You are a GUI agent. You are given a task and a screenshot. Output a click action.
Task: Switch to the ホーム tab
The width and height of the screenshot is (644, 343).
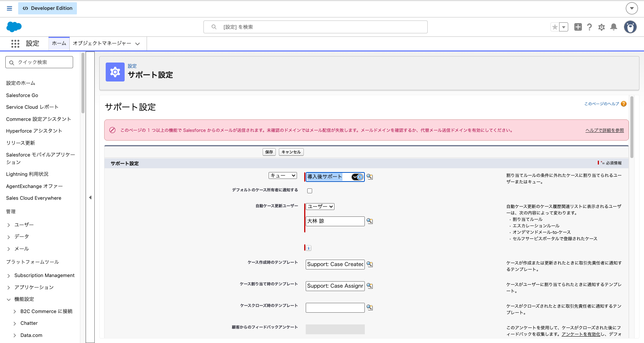pos(59,43)
